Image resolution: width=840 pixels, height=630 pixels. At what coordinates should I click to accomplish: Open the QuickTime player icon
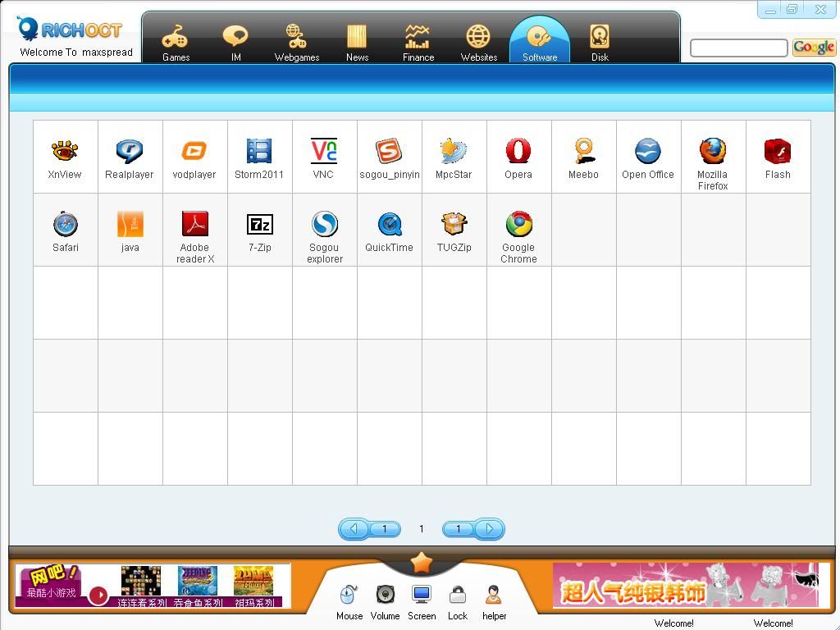coord(389,225)
